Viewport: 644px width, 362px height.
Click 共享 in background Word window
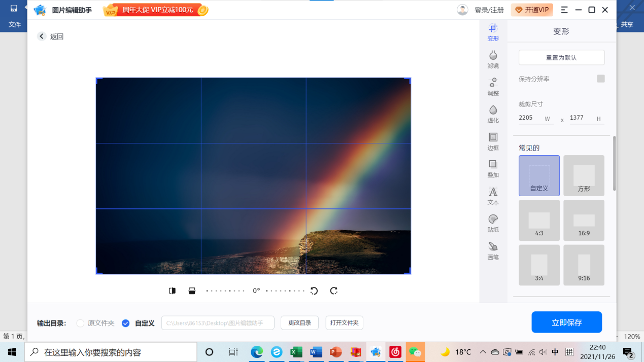pyautogui.click(x=627, y=24)
